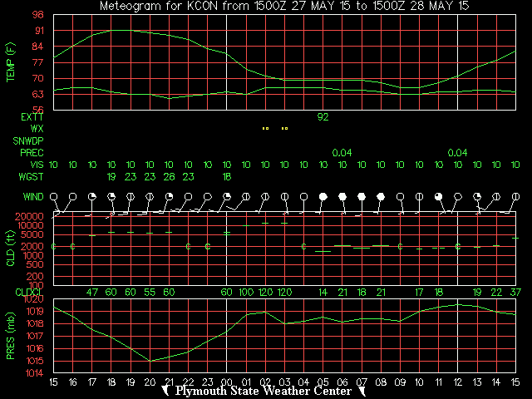This screenshot has height=399, width=532.
Task: Click the TEMP (F) axis label
Action: point(11,62)
